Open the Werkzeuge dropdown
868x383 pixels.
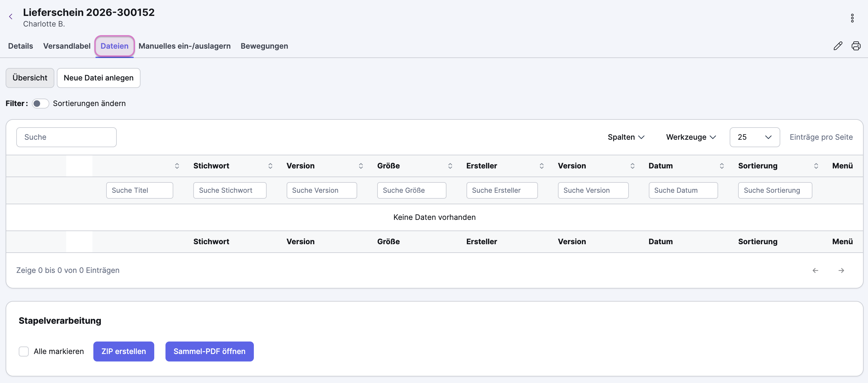coord(691,137)
